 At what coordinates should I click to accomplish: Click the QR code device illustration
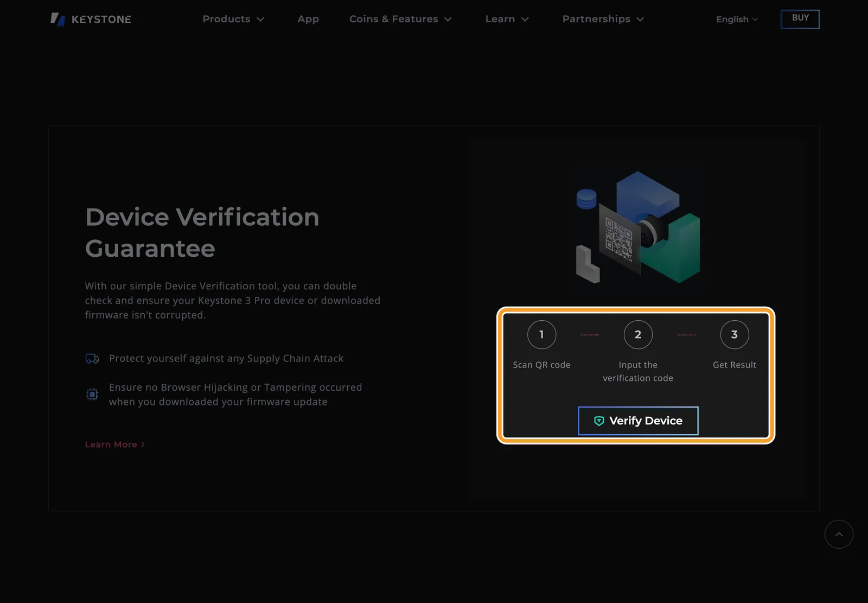(x=638, y=227)
